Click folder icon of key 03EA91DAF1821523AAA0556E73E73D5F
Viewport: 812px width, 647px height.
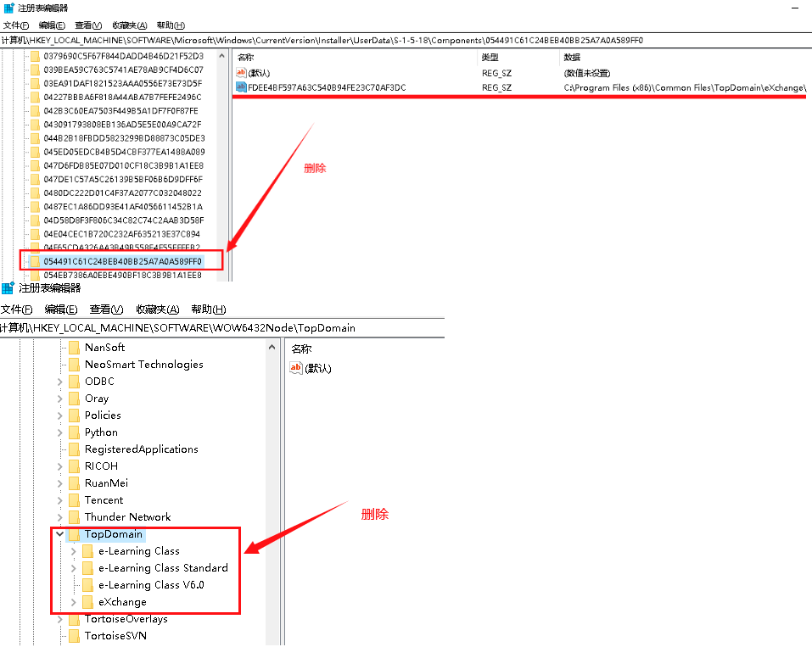coord(35,83)
